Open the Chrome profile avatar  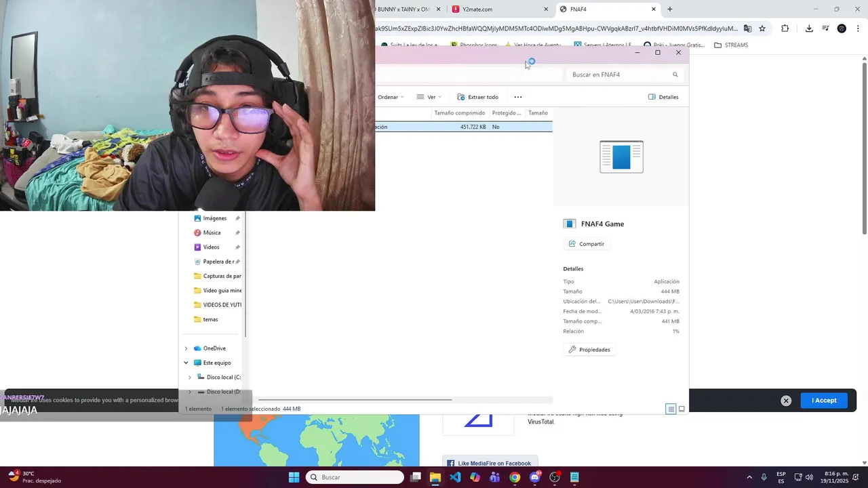point(842,28)
